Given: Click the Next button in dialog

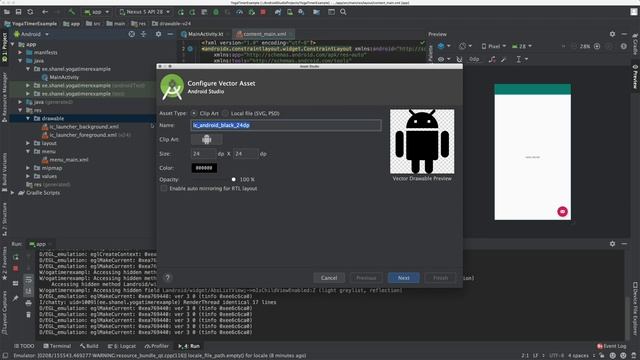Looking at the screenshot, I should (x=403, y=278).
